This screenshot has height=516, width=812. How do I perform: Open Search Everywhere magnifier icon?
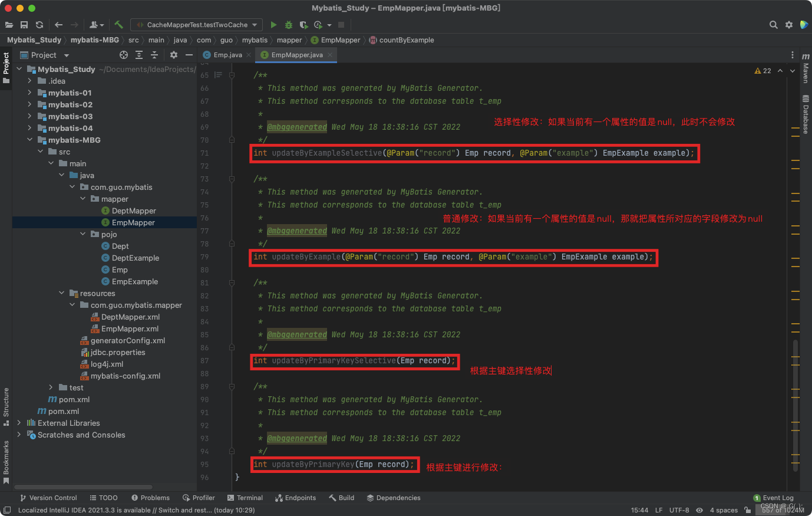(x=774, y=25)
